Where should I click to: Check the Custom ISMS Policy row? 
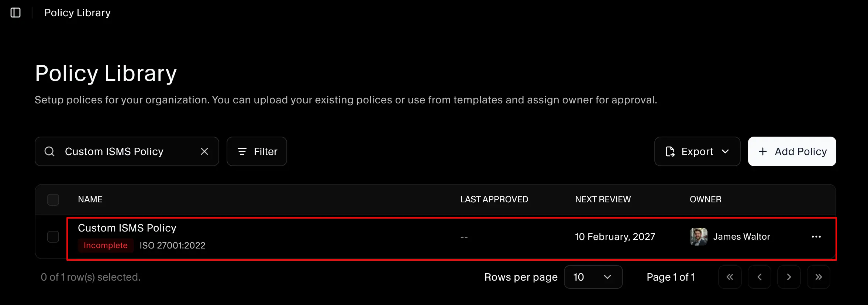pyautogui.click(x=53, y=237)
